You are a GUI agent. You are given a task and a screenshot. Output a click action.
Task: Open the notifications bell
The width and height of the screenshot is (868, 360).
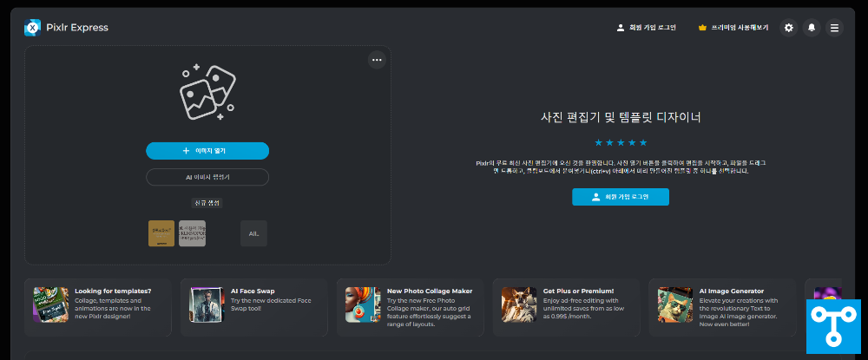(812, 28)
